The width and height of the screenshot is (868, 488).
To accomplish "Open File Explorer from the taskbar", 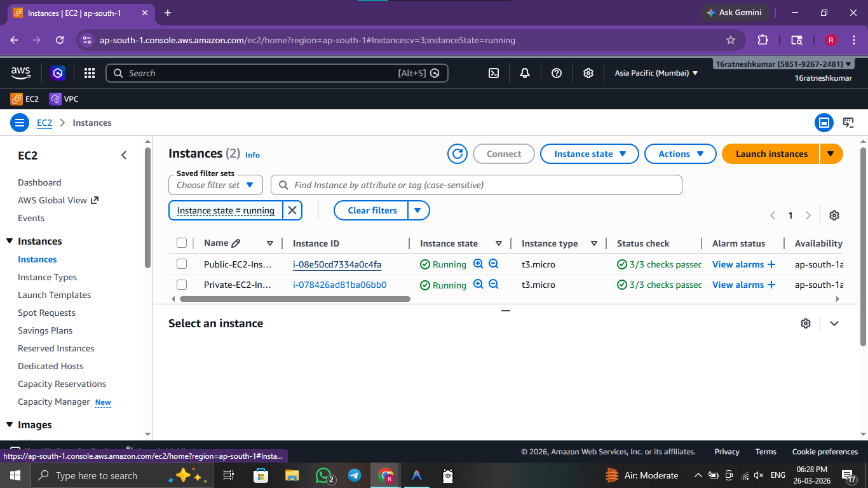I will click(292, 475).
